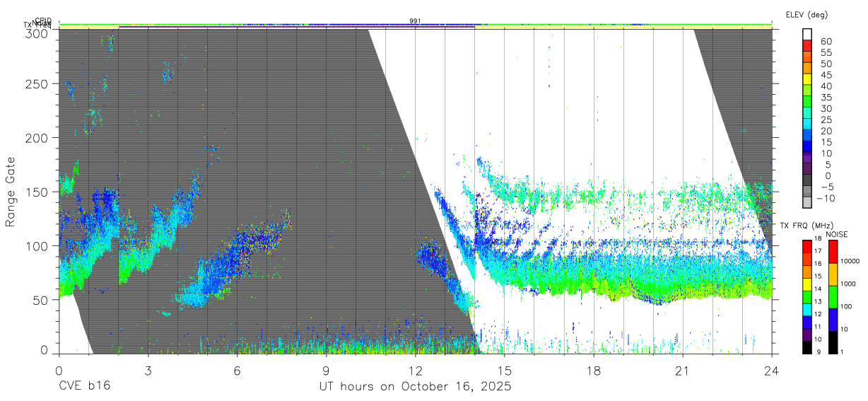Click the red segment of the ELEV color bar

(809, 46)
